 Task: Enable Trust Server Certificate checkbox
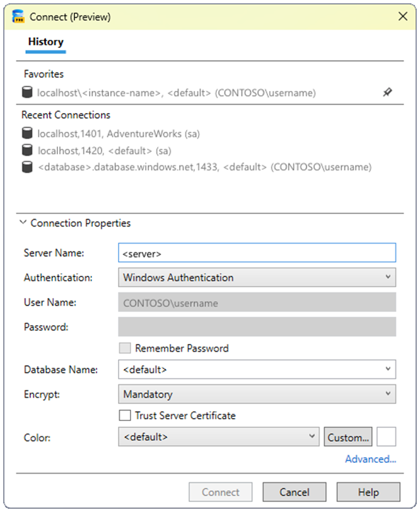125,415
